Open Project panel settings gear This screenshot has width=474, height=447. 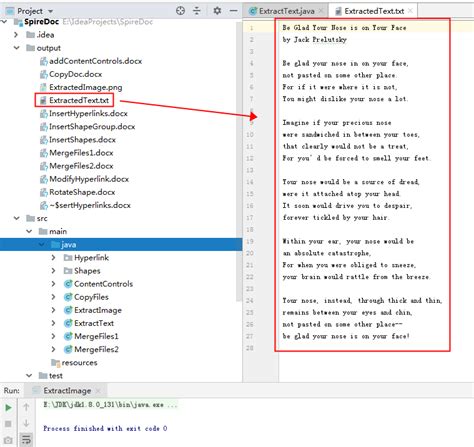(217, 11)
